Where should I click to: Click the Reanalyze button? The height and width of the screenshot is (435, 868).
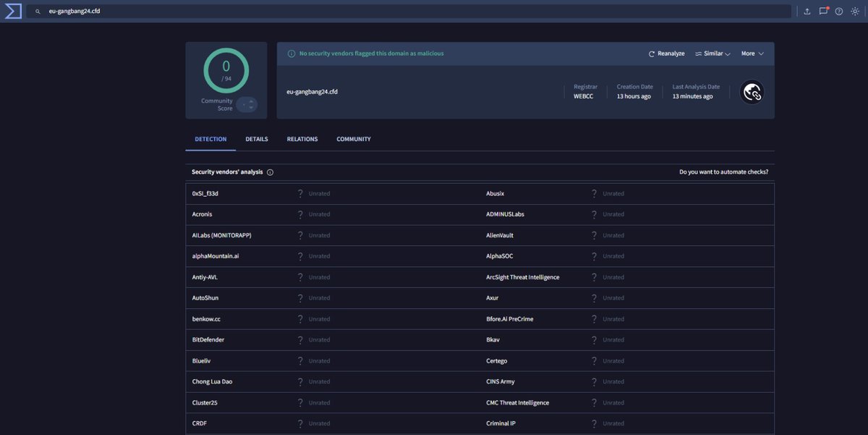coord(666,54)
